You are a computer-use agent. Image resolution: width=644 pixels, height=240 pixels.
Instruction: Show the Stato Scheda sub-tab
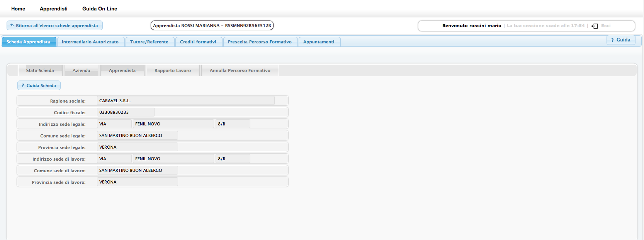[x=40, y=70]
